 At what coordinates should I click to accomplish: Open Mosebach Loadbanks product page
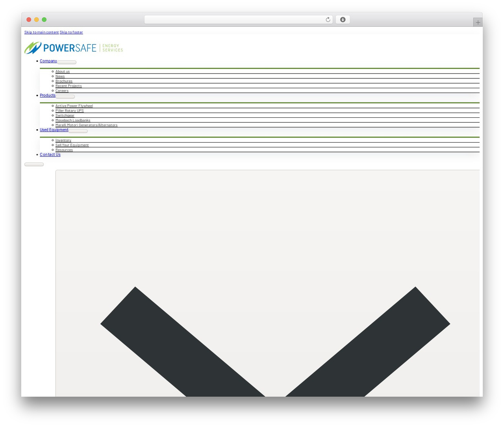73,120
